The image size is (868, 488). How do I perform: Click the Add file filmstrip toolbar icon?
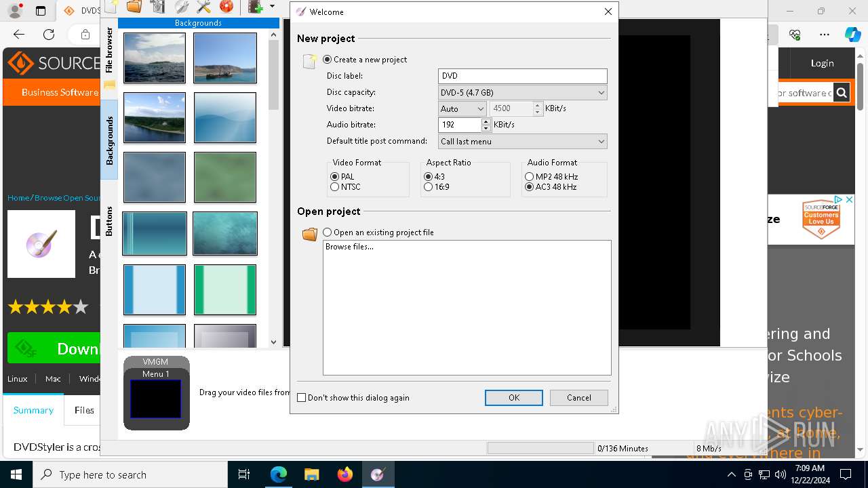coord(255,7)
